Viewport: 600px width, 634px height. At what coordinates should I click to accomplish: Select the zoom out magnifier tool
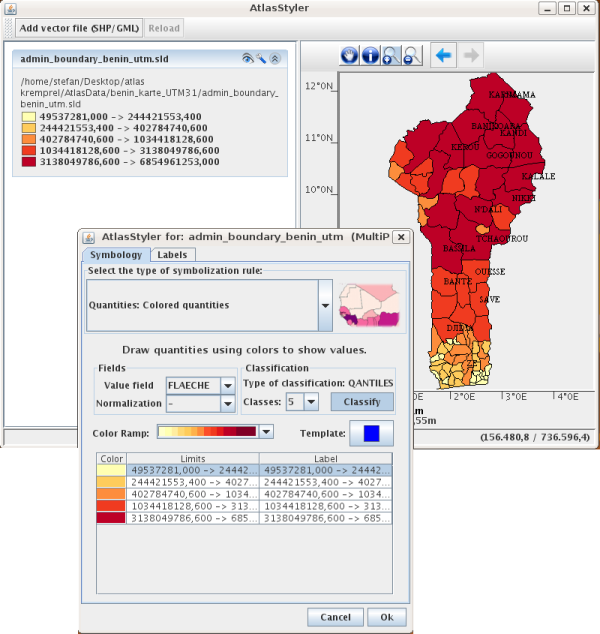[x=411, y=56]
